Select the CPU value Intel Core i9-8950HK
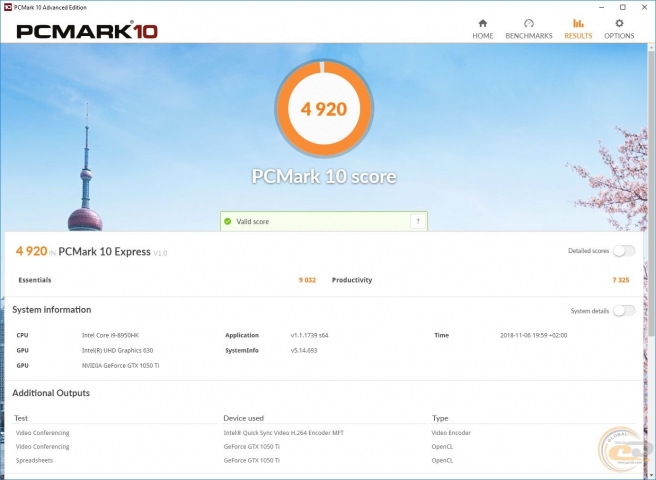Screen dimensions: 656x480 [110, 335]
